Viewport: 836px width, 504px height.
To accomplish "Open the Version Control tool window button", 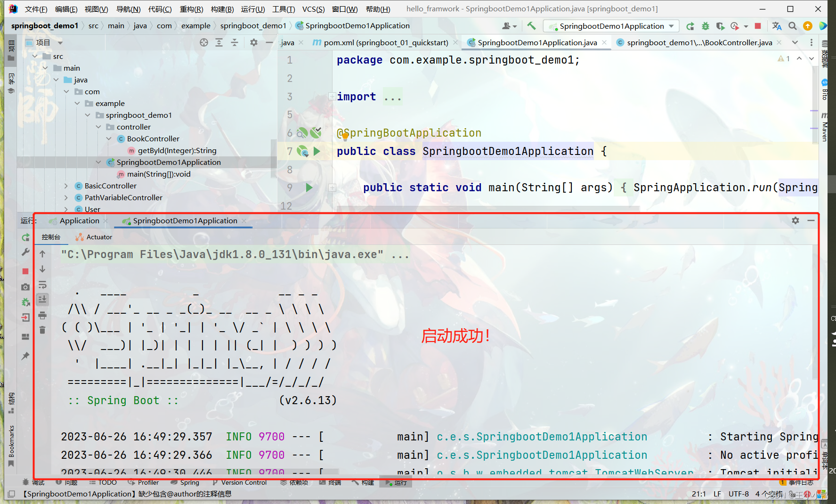I will [239, 482].
